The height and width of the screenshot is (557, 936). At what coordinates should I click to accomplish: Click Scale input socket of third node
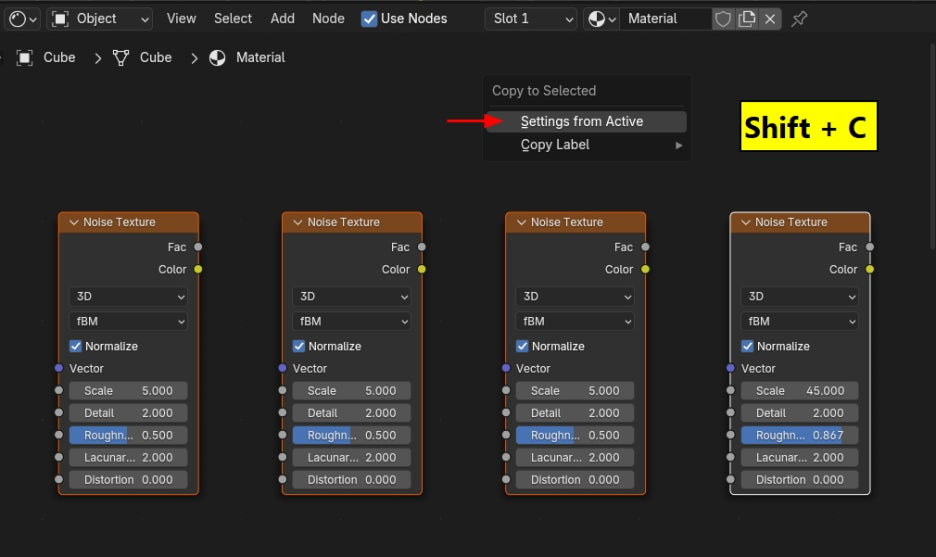[506, 390]
